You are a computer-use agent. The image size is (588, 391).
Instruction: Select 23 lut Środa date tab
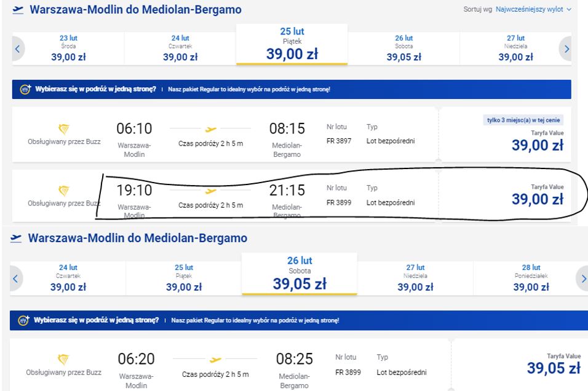coord(68,49)
